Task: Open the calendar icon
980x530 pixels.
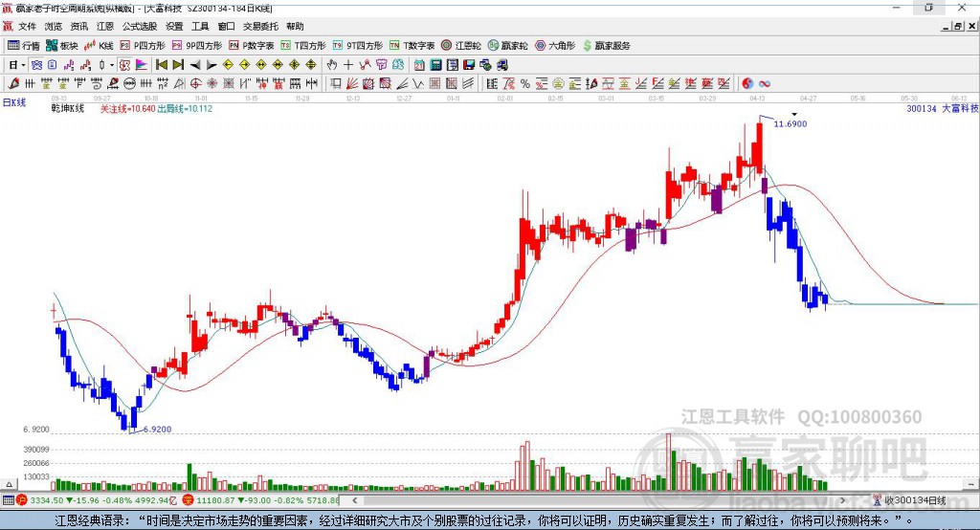Action: click(x=419, y=65)
